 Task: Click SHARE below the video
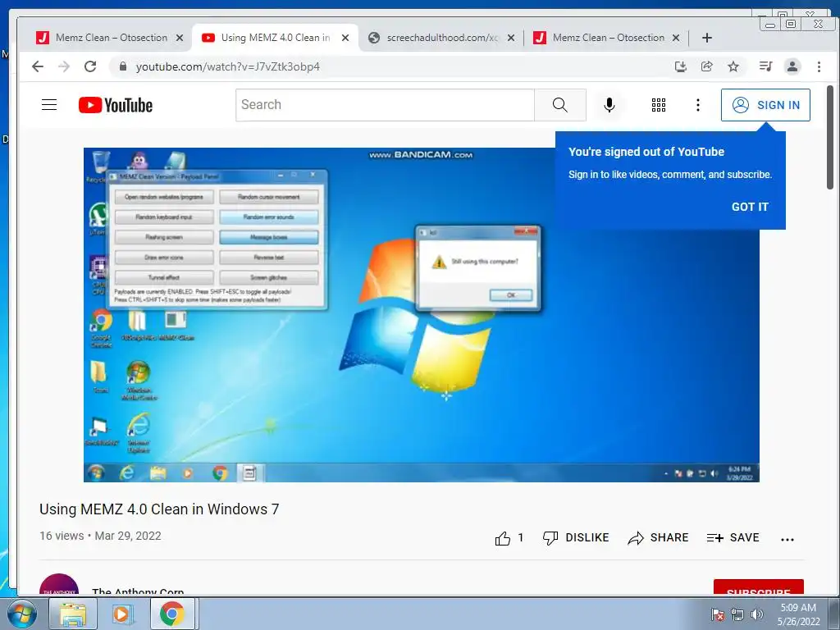tap(658, 538)
